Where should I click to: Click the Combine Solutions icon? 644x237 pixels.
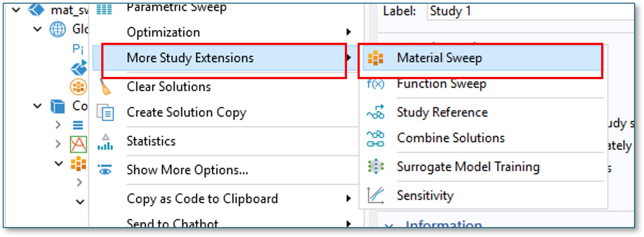375,138
